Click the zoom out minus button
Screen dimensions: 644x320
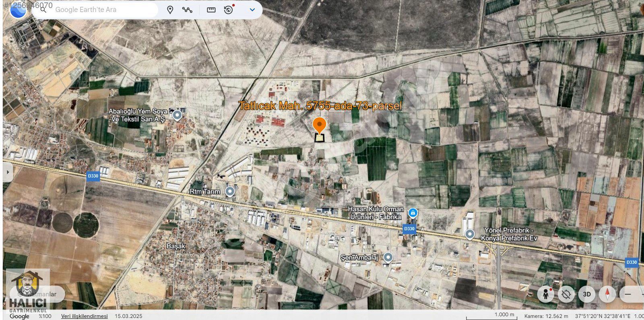[628, 294]
